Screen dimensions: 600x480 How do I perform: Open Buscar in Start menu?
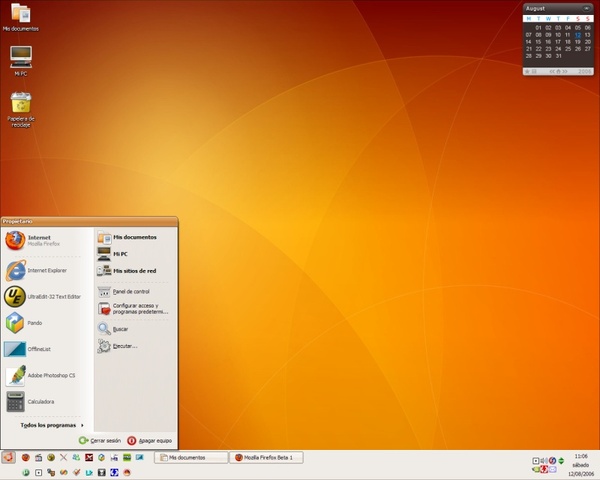(x=134, y=329)
